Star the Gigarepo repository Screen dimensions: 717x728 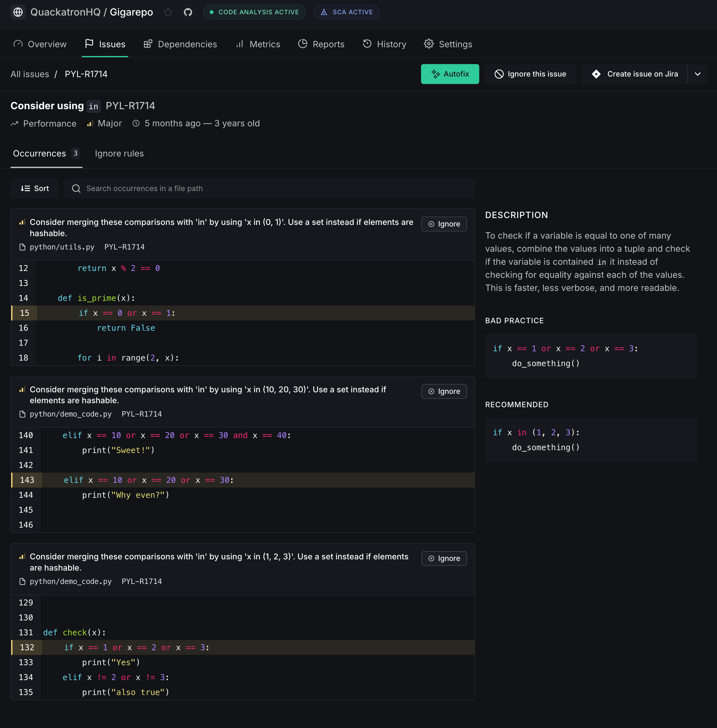168,12
